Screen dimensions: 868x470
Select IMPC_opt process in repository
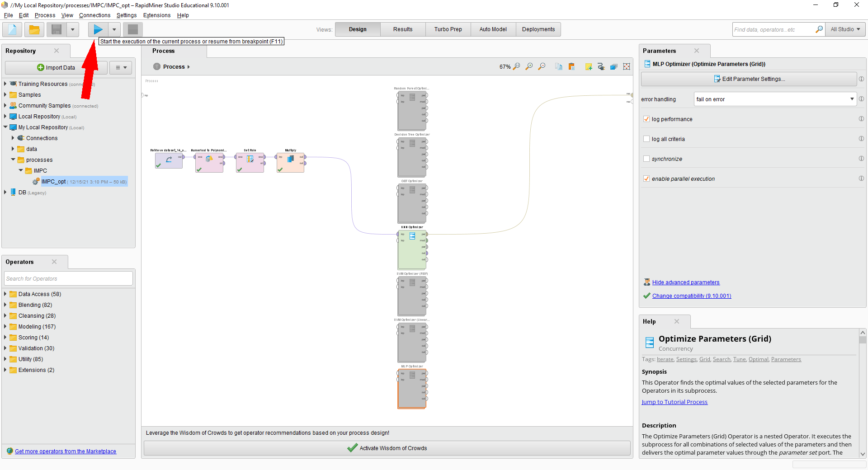click(x=84, y=181)
